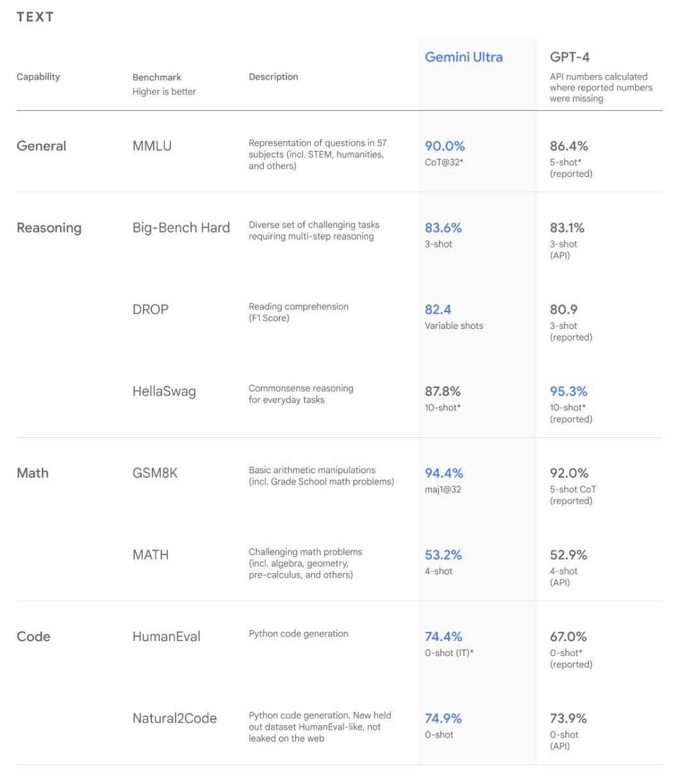Click the 74.4% HumanEval score
This screenshot has width=692, height=784.
point(443,637)
